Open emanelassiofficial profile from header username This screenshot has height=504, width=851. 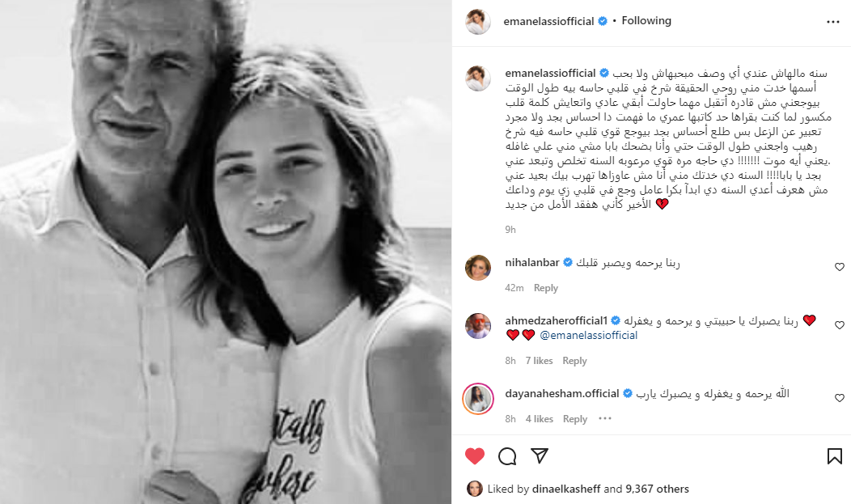tap(548, 21)
